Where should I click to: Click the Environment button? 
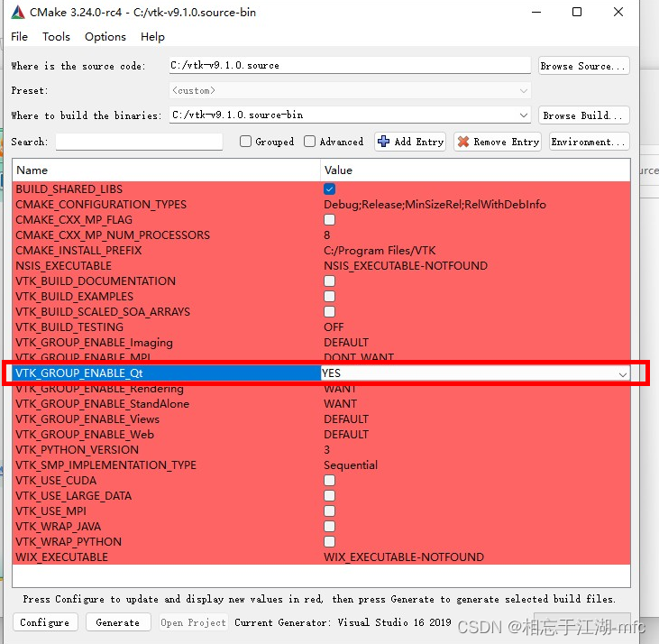(590, 142)
